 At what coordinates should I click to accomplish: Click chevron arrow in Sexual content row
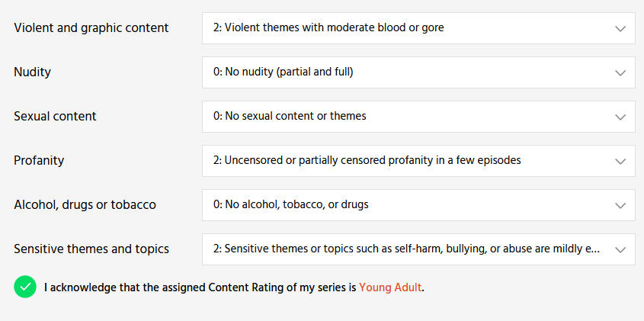coord(620,117)
